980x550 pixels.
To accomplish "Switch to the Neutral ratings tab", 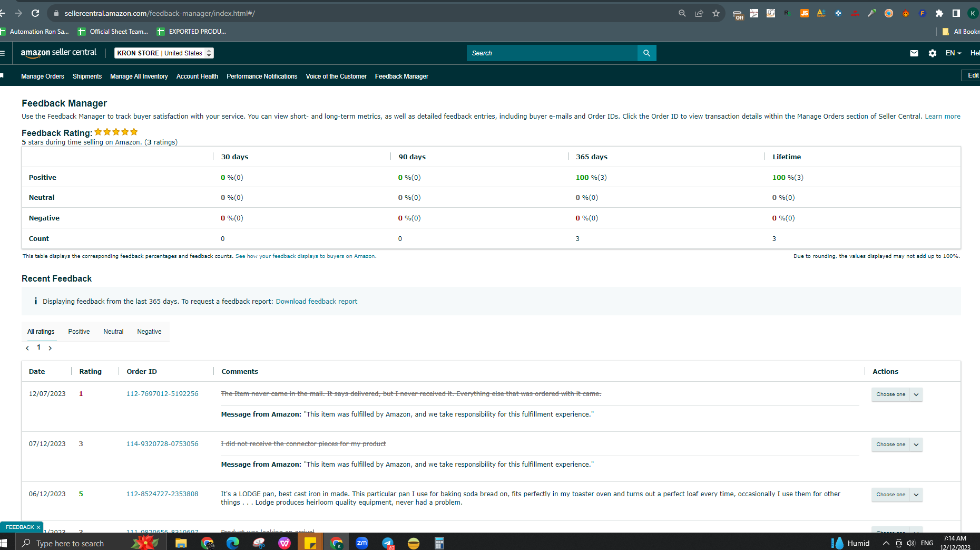I will coord(113,332).
